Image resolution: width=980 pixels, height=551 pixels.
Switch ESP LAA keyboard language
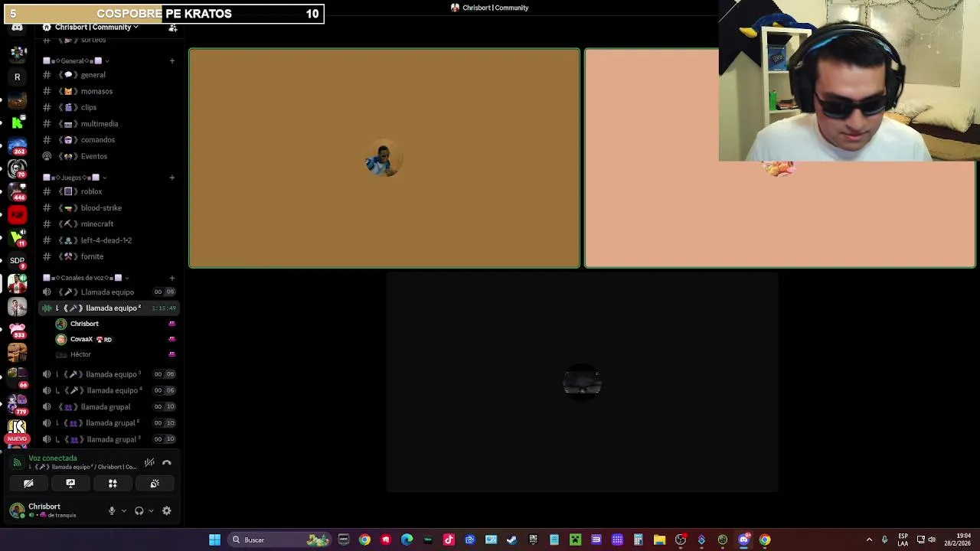[x=903, y=540]
